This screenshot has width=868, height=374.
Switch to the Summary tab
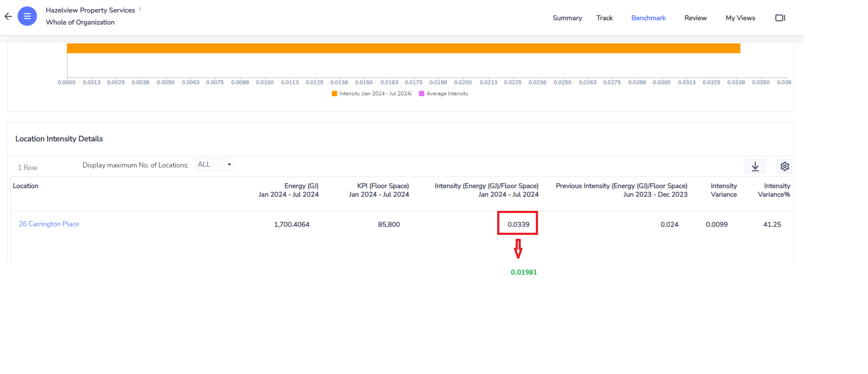(567, 18)
